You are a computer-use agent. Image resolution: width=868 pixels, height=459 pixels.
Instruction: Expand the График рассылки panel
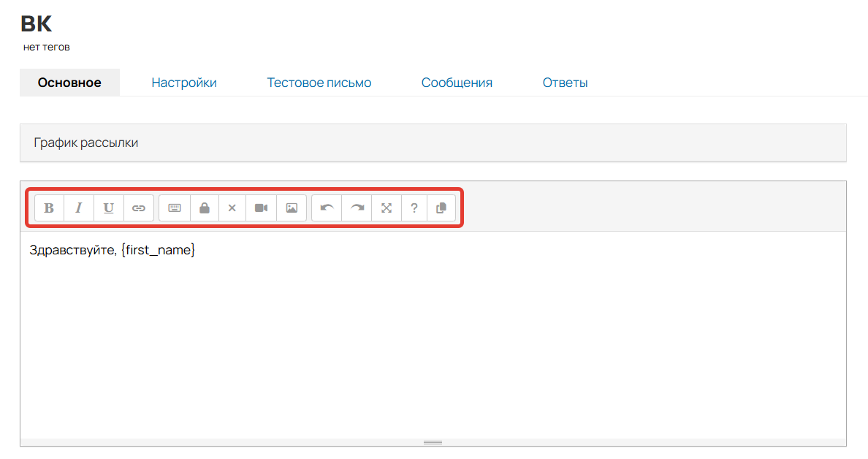click(x=433, y=143)
